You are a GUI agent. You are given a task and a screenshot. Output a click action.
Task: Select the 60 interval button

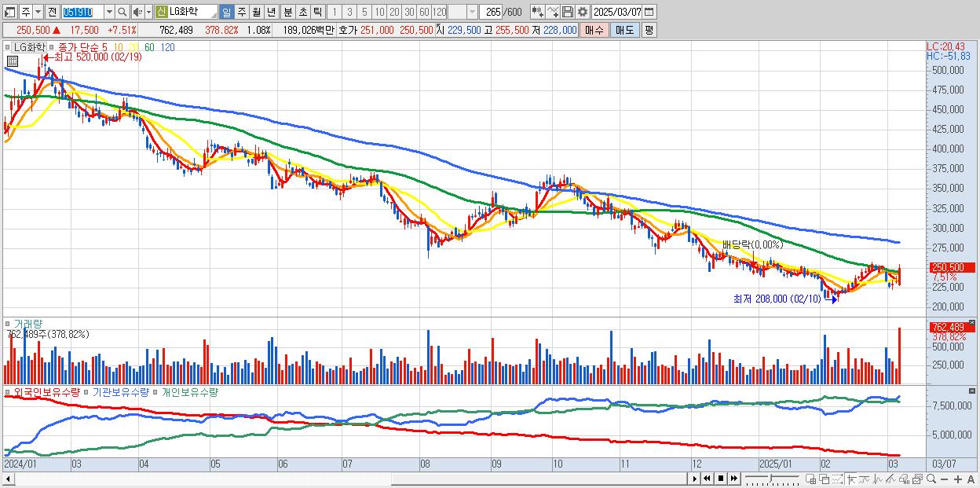424,12
